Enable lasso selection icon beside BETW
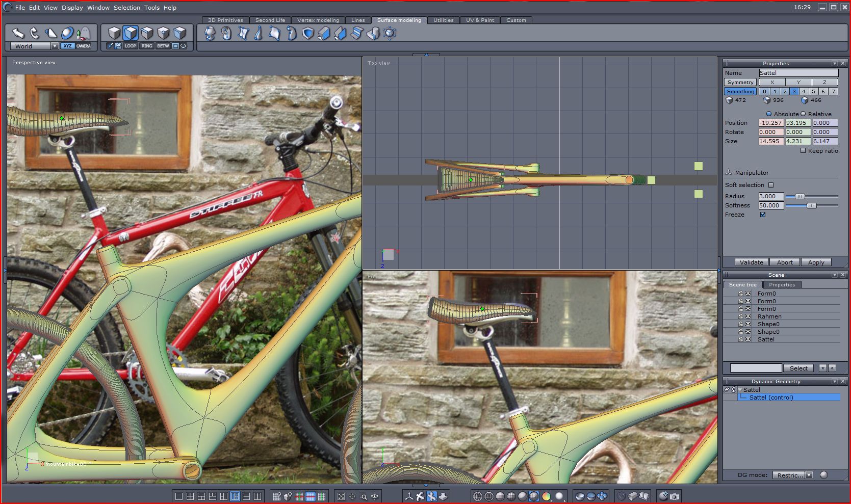851x504 pixels. click(183, 46)
